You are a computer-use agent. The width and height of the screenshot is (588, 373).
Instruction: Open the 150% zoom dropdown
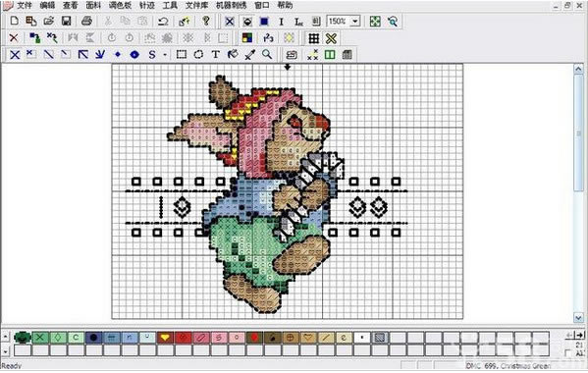(354, 22)
